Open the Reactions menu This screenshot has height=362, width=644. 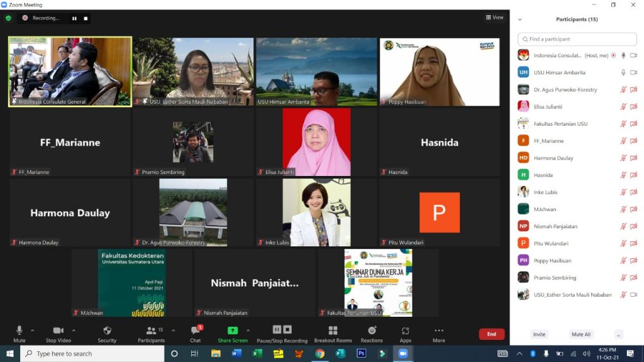(372, 331)
